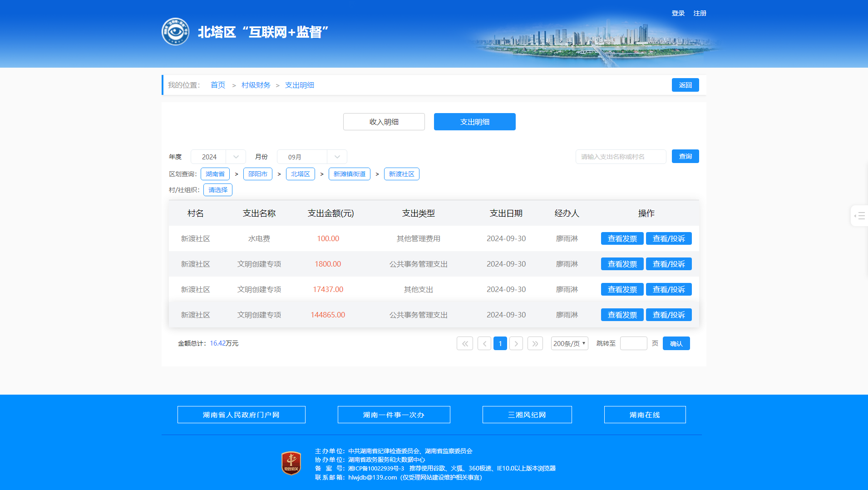Click the 查询 search button
The height and width of the screenshot is (490, 868).
(x=685, y=157)
